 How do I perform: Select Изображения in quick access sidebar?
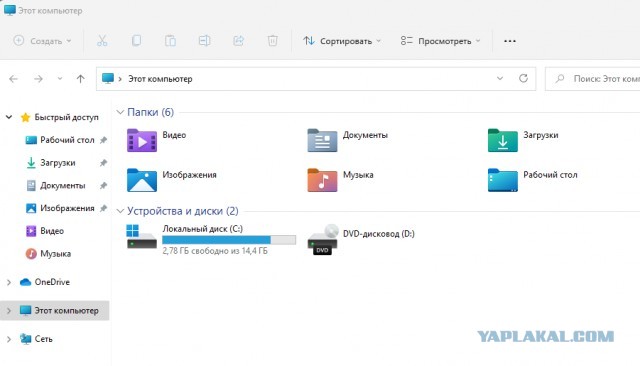67,208
